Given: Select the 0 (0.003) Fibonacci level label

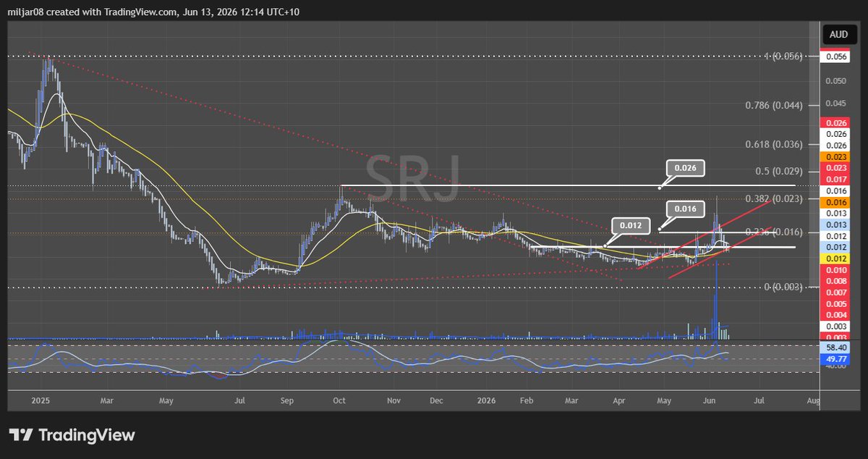Looking at the screenshot, I should tap(782, 287).
